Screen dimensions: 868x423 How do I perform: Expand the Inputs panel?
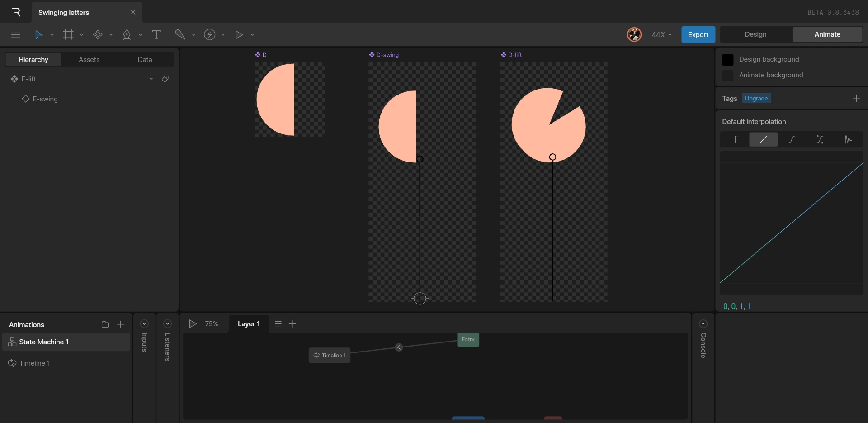pyautogui.click(x=145, y=324)
